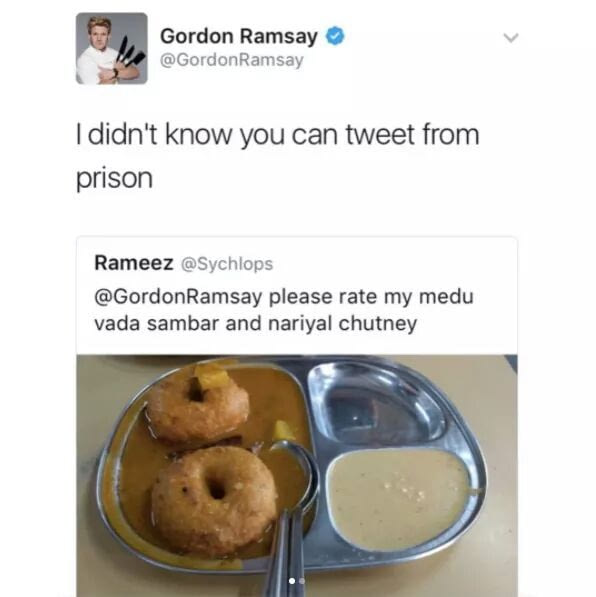
Task: Click the bottom donut-shaped vada
Action: 214,502
